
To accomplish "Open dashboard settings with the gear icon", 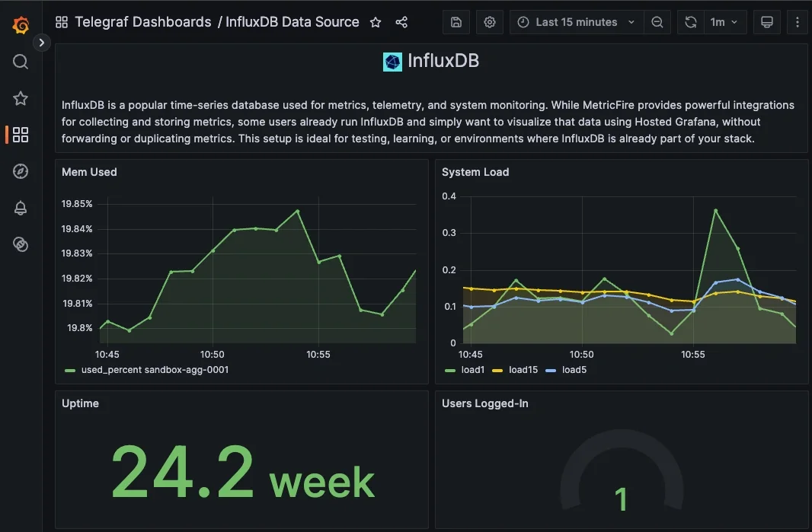I will coord(489,22).
